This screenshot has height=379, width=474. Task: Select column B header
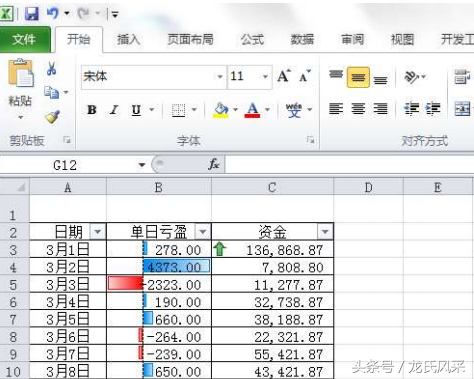[159, 187]
